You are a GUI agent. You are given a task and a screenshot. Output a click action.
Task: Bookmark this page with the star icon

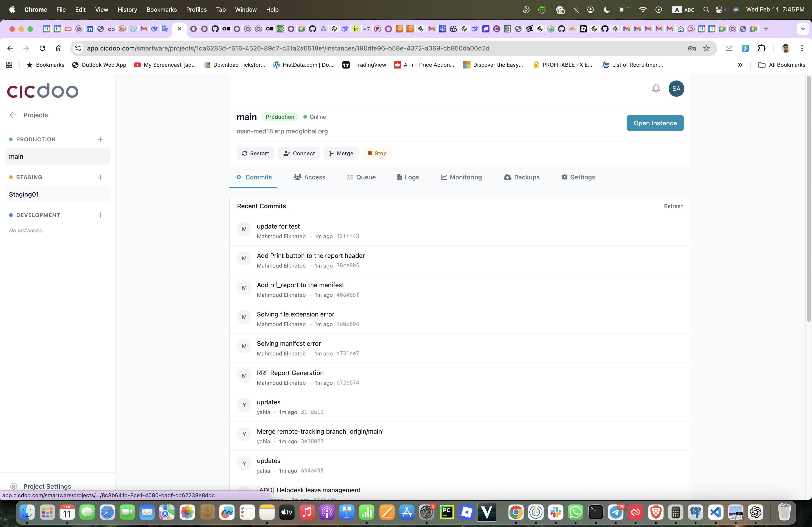pyautogui.click(x=706, y=48)
